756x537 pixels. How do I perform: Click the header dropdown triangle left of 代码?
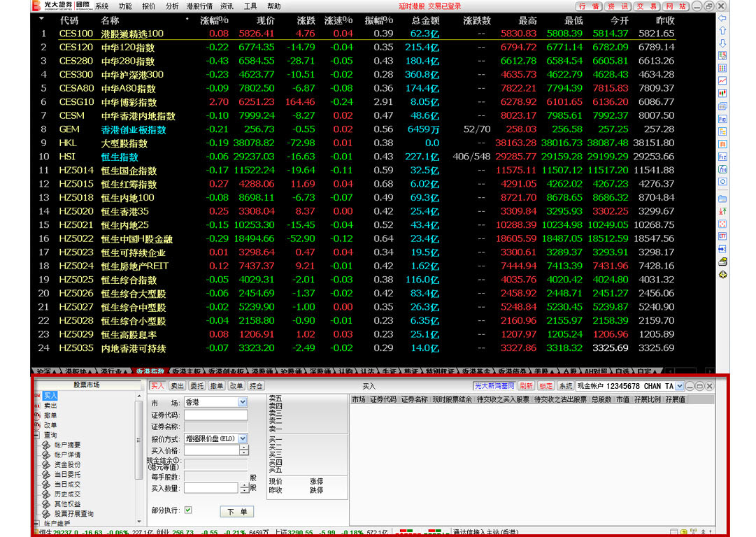click(x=41, y=19)
